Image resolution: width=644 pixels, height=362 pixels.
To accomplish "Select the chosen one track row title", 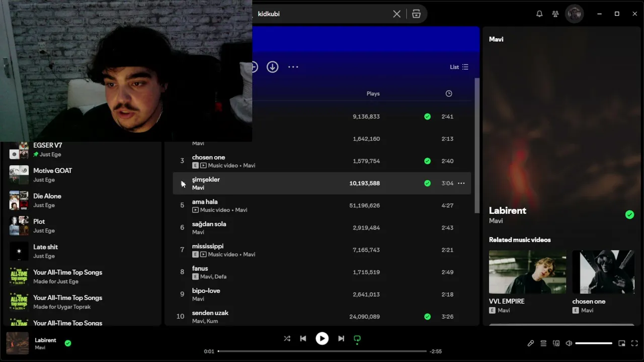I will [x=208, y=157].
